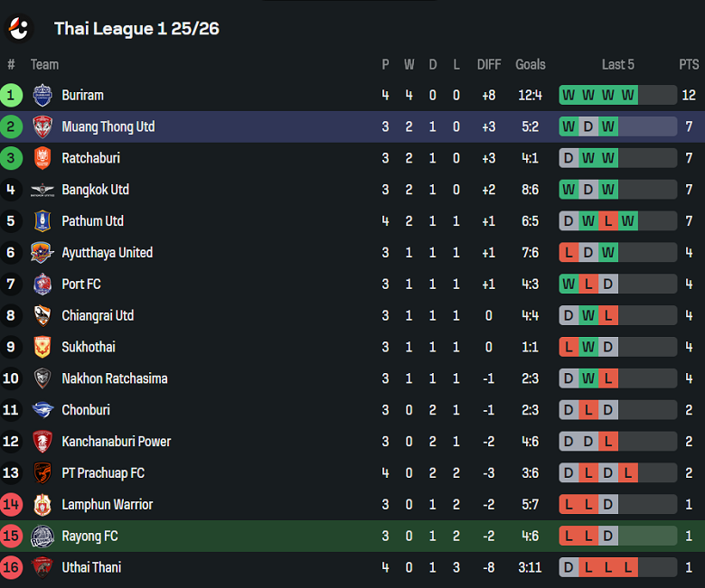Viewport: 705px width, 588px height.
Task: Open Kanchanaburi Power team link
Action: pyautogui.click(x=116, y=442)
